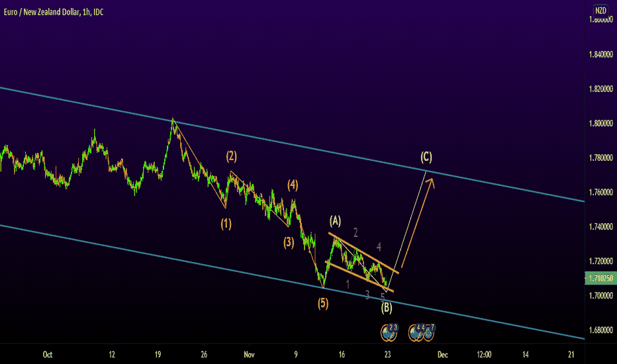This screenshot has height=364, width=617.
Task: Select the gray sub-wave label 2
Action: (x=356, y=233)
